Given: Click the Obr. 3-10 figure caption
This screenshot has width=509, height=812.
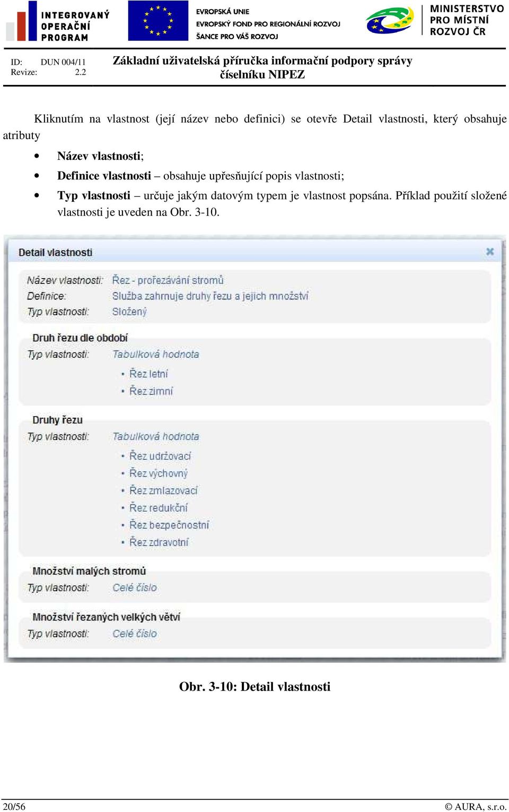Looking at the screenshot, I should [254, 687].
